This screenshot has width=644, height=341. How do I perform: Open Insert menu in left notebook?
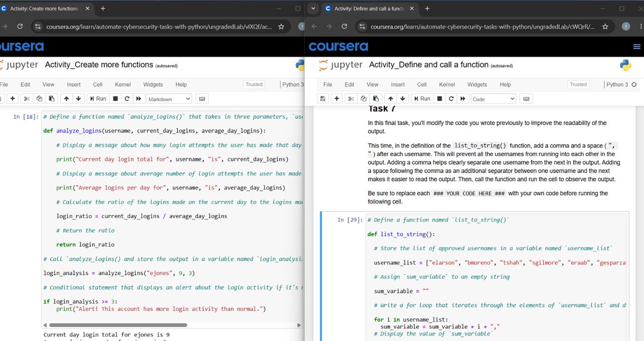[x=74, y=84]
